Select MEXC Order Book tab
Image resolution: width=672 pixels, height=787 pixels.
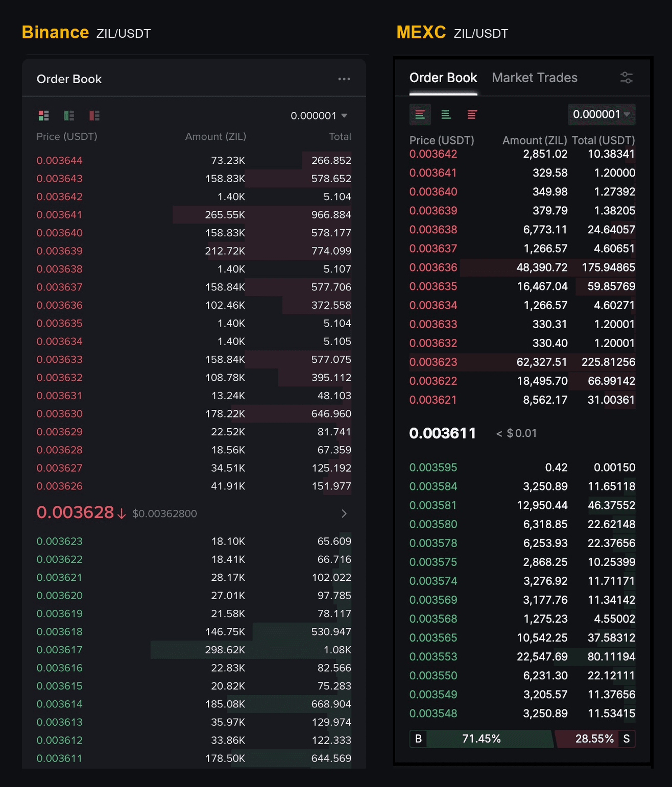pos(443,78)
